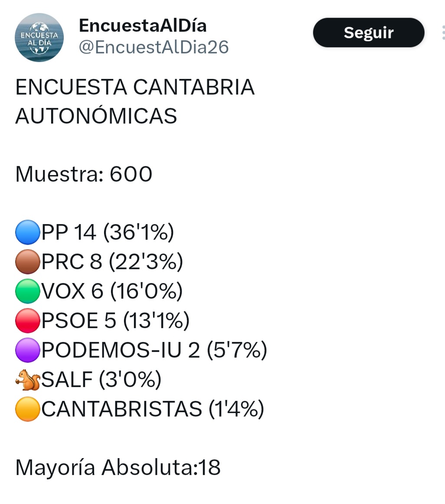Select the Muestra: 600 line
Viewport: 445px width, 504px height.
(x=84, y=174)
